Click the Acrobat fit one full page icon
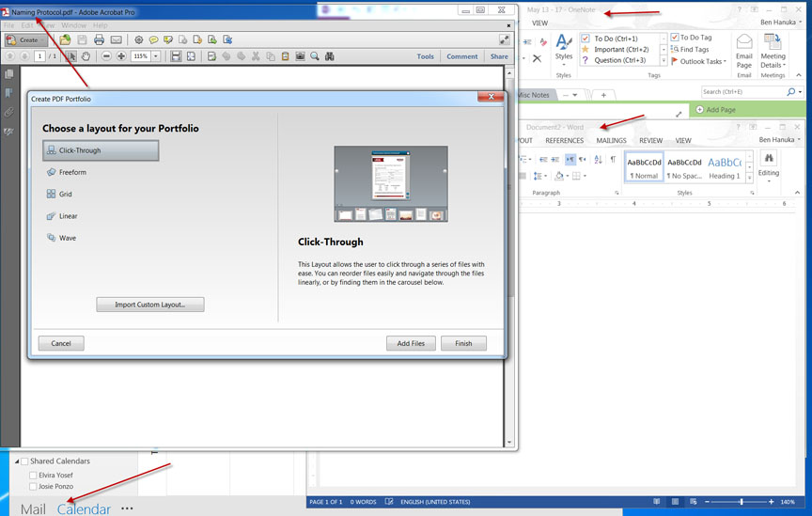 (191, 56)
